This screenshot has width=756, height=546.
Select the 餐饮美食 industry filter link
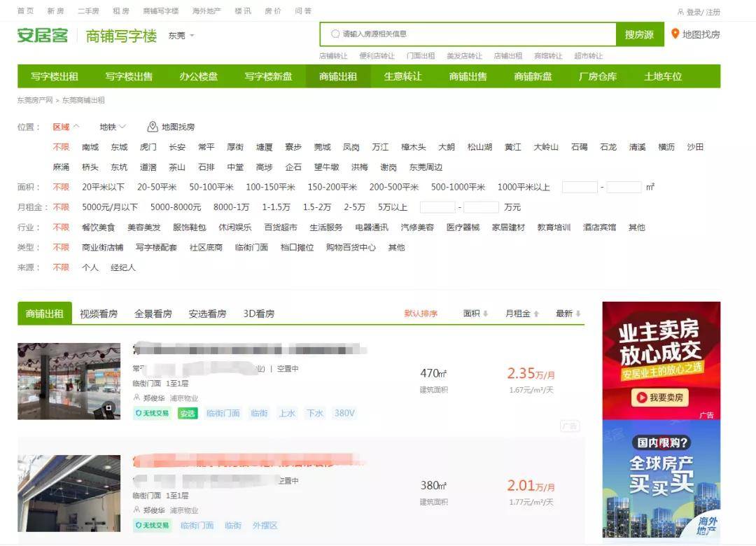[x=99, y=227]
